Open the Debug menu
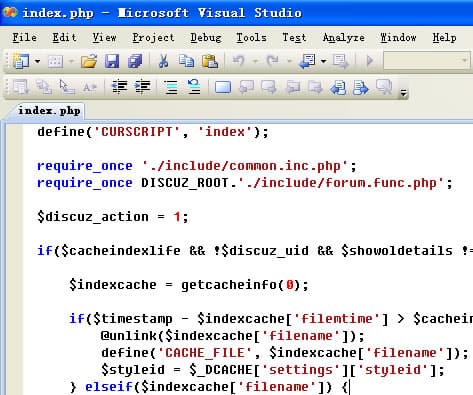Screen dimensions: 473x395 coord(206,38)
